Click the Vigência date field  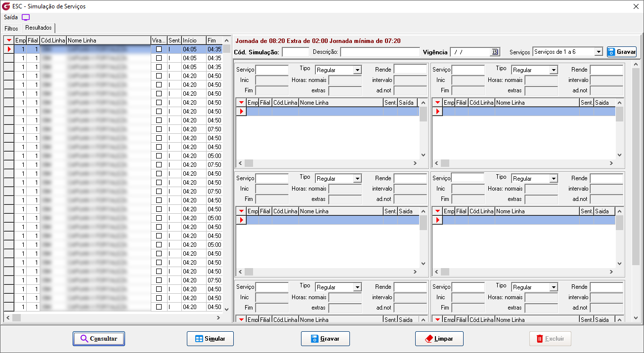[x=470, y=52]
